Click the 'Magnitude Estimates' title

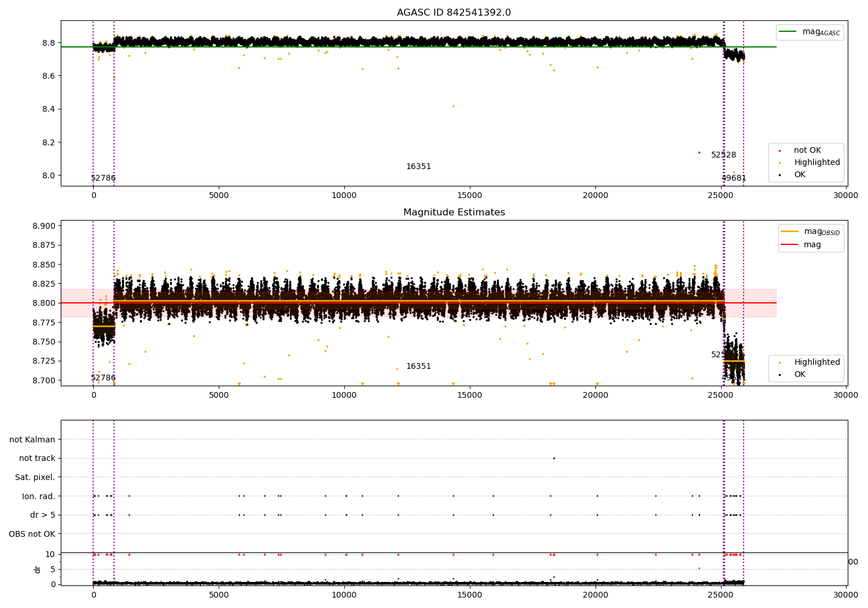[x=454, y=213]
